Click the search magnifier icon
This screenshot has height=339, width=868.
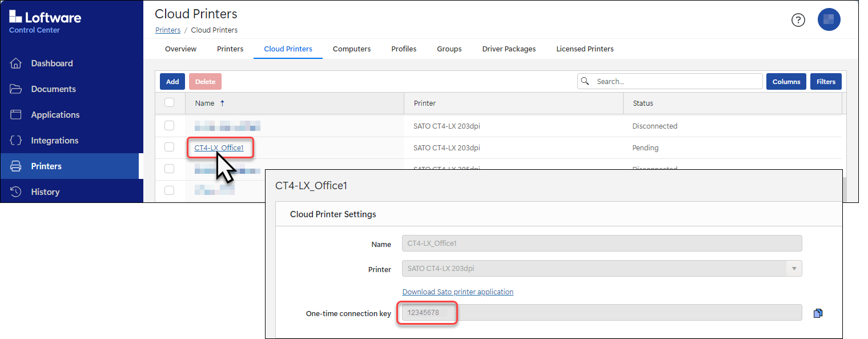click(585, 81)
